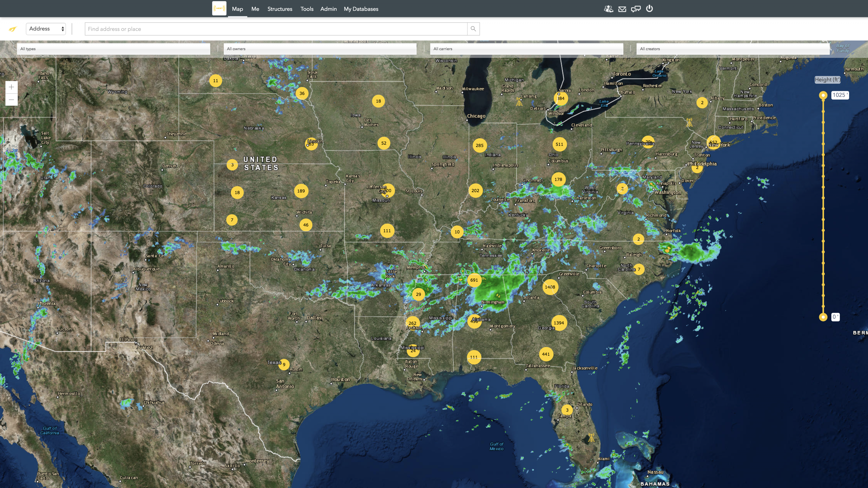The width and height of the screenshot is (868, 488).
Task: Open the 11 cluster marker
Action: click(x=216, y=81)
